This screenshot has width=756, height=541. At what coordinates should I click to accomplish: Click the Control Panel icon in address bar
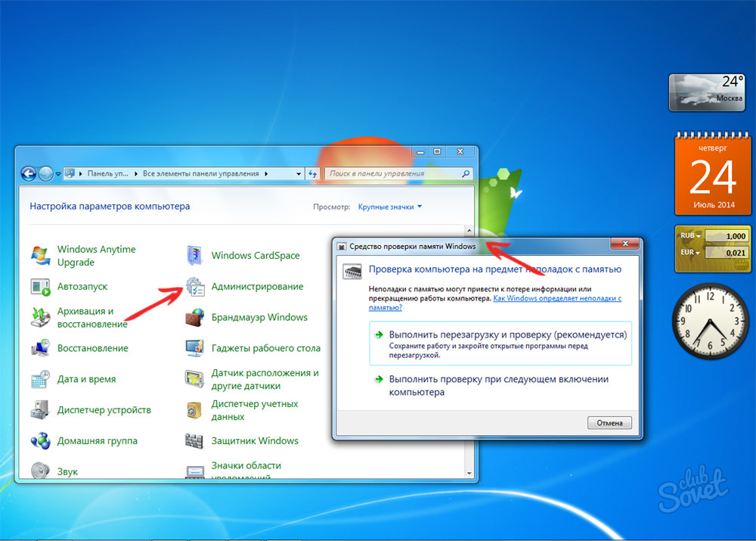70,173
